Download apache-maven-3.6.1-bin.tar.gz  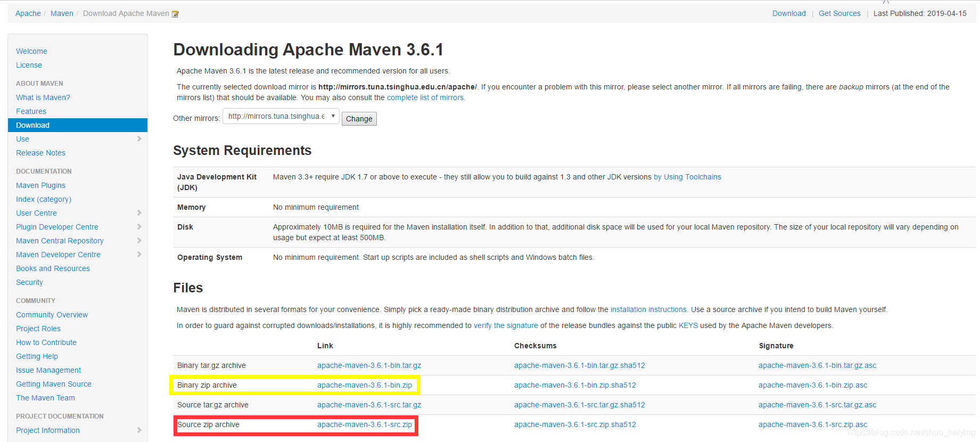pos(369,365)
